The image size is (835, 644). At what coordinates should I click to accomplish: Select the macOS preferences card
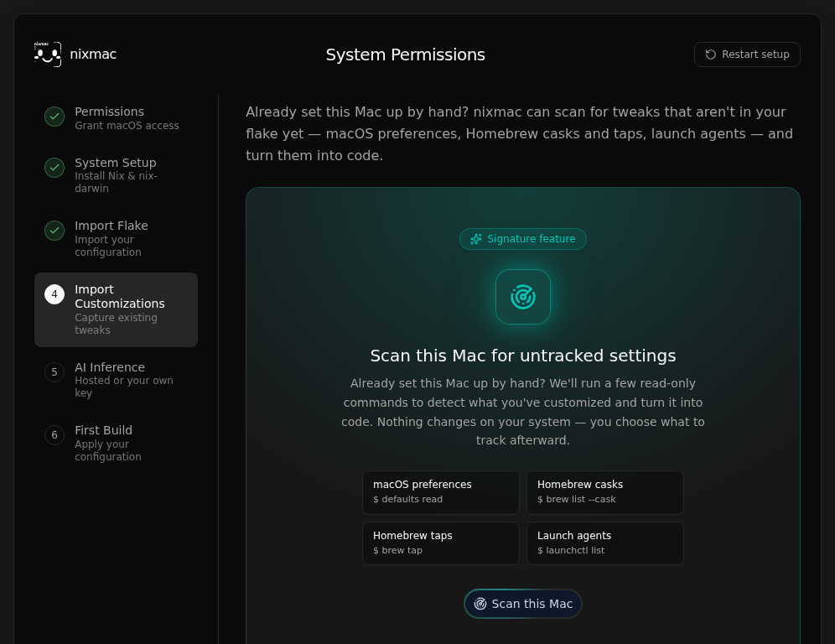point(441,492)
